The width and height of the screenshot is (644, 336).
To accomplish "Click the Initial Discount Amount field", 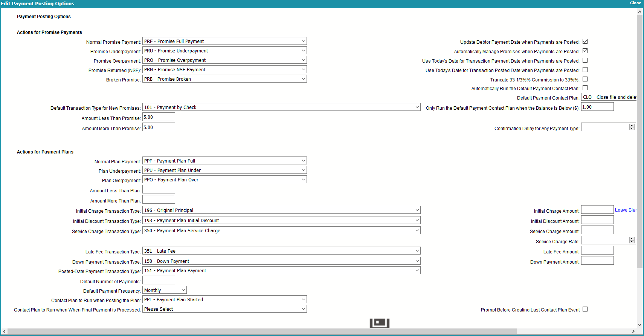I will pos(597,220).
